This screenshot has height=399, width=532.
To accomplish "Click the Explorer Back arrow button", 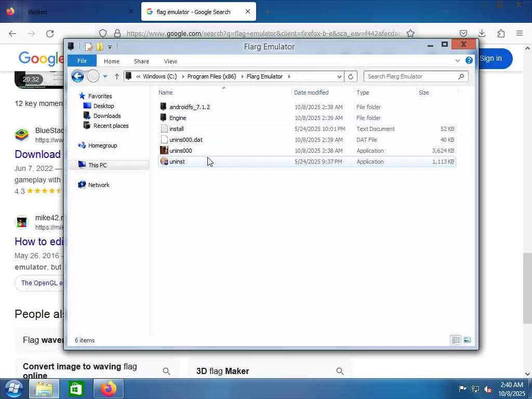I will (x=78, y=76).
